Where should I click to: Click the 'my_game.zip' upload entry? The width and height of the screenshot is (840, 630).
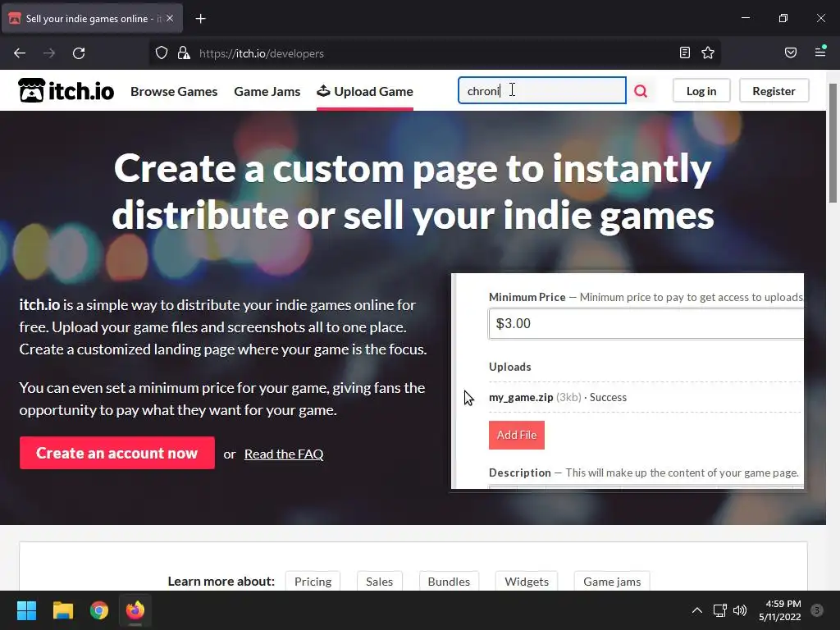point(557,398)
